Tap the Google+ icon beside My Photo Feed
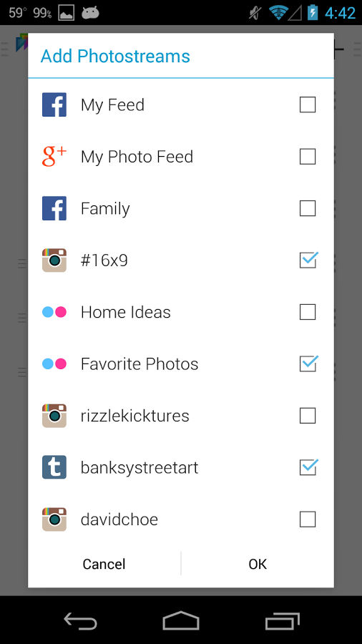 point(54,157)
